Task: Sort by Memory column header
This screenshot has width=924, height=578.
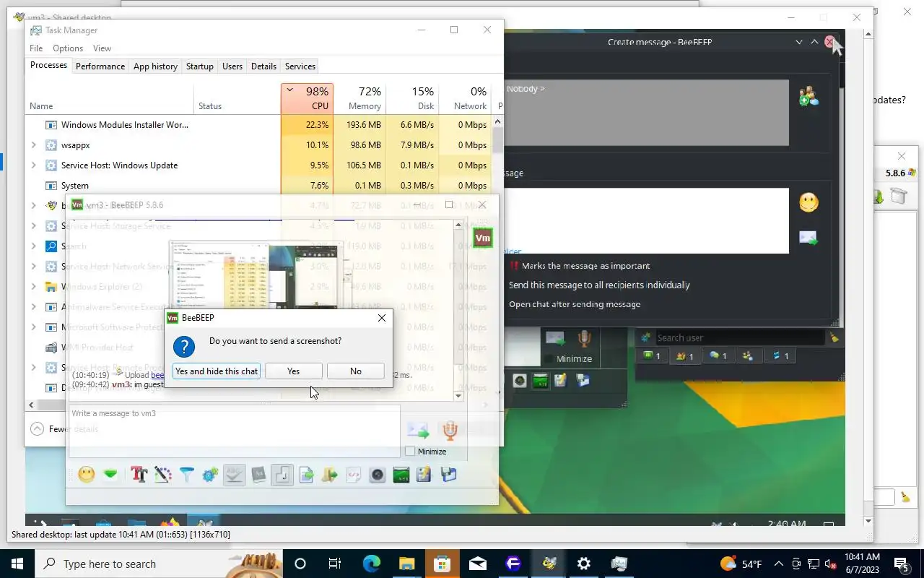Action: click(359, 98)
